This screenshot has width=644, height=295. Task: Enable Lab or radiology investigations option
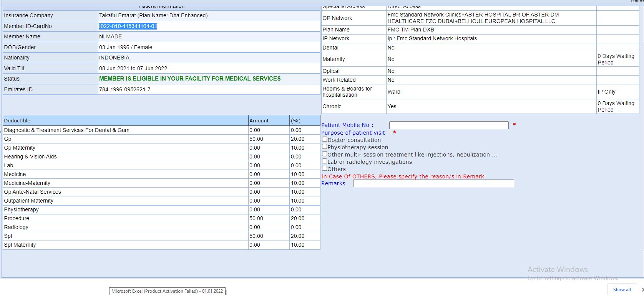click(x=325, y=162)
